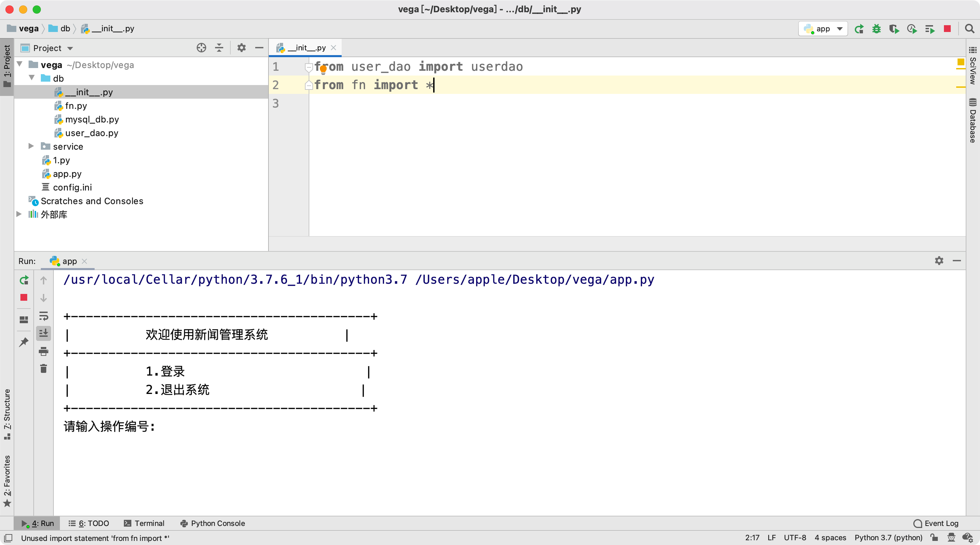This screenshot has height=545, width=980.
Task: Expand the service folder
Action: pos(31,146)
